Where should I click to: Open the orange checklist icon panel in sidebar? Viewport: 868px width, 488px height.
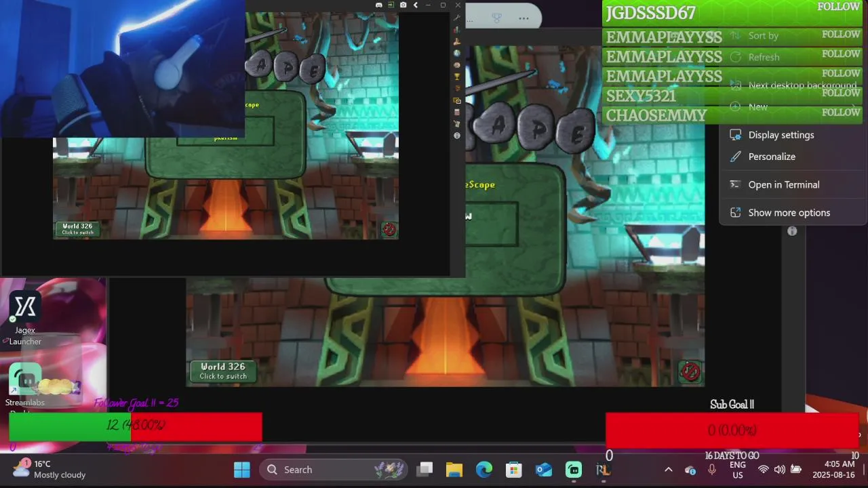tap(457, 88)
